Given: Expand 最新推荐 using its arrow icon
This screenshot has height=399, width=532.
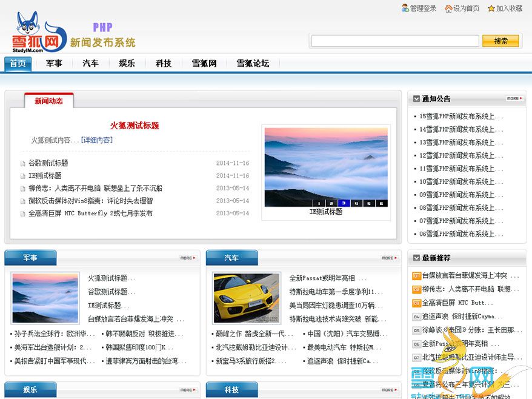Looking at the screenshot, I should pyautogui.click(x=416, y=258).
